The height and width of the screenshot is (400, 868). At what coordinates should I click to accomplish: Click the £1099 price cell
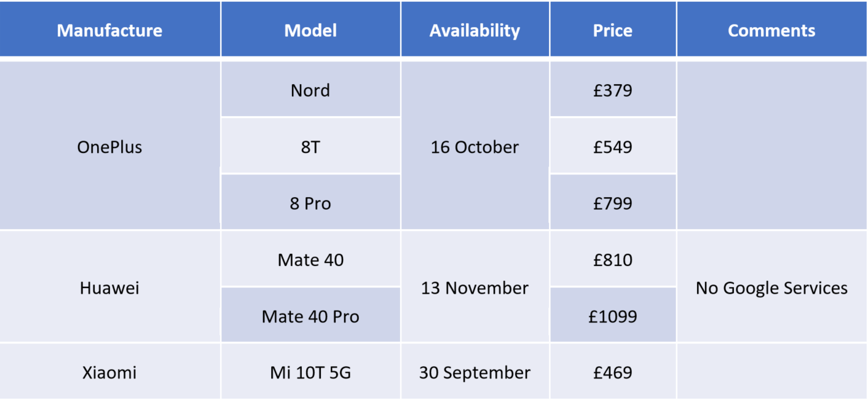point(613,315)
